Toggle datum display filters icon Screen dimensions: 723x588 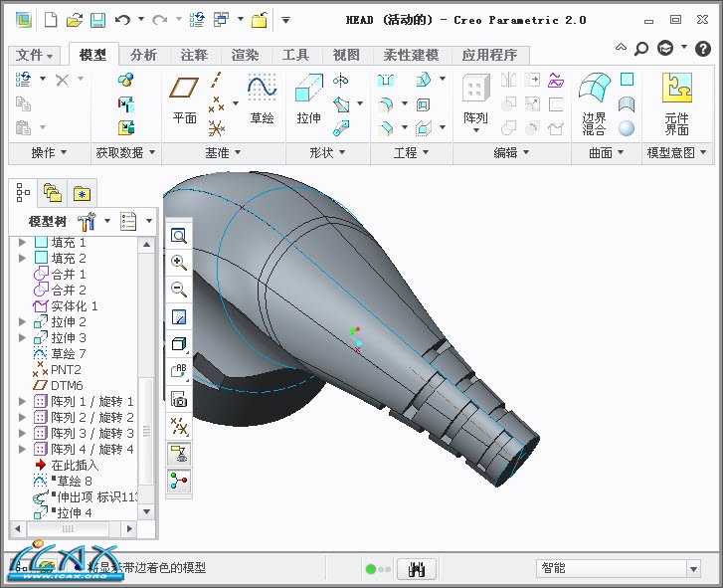pos(179,427)
